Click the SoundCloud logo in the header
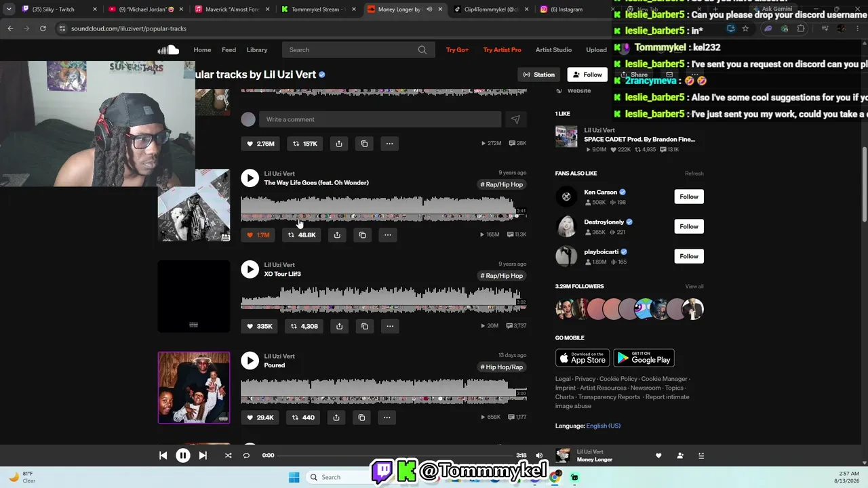This screenshot has width=868, height=488. point(168,49)
